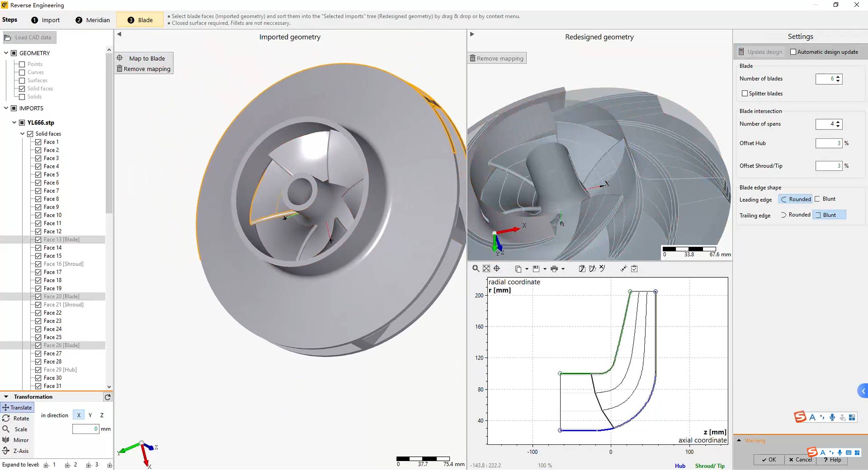Click the paste curve from clipboard icon
Image resolution: width=868 pixels, height=470 pixels.
tap(582, 269)
